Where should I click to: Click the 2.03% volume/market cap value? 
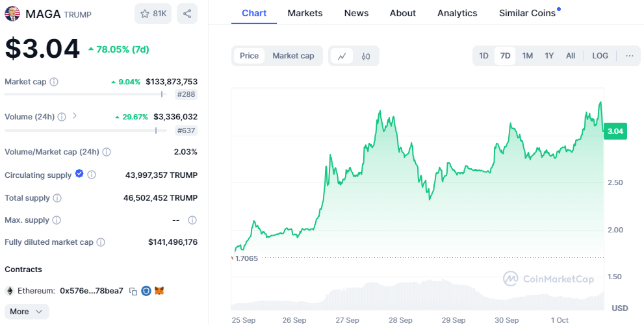click(186, 152)
